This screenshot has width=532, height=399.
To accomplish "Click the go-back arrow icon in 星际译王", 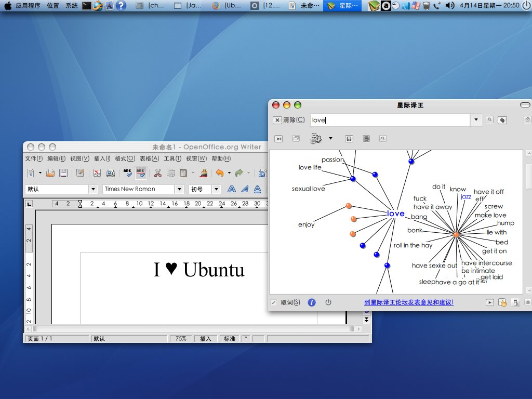I will [x=502, y=120].
